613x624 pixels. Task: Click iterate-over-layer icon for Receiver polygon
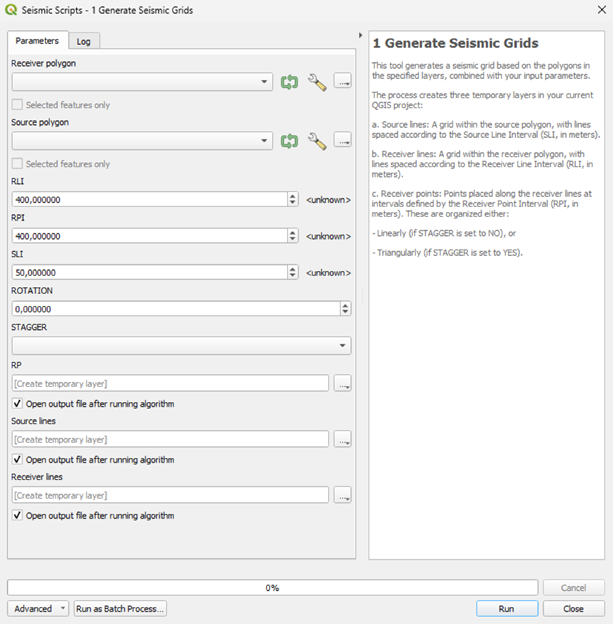click(290, 83)
